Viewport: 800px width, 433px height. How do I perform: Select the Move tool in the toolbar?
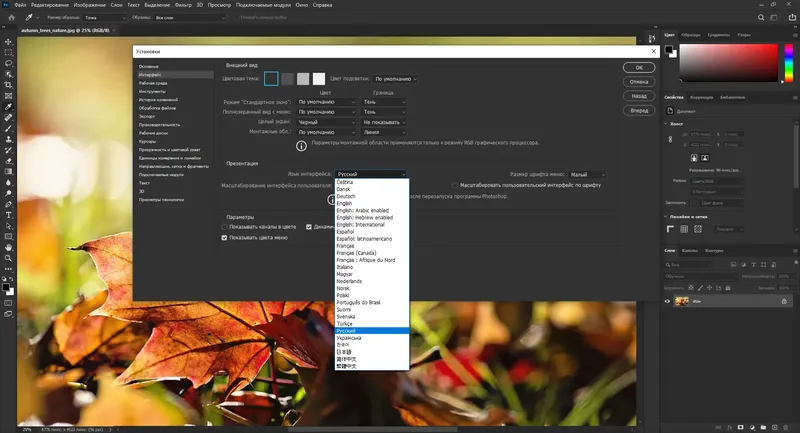click(x=8, y=42)
